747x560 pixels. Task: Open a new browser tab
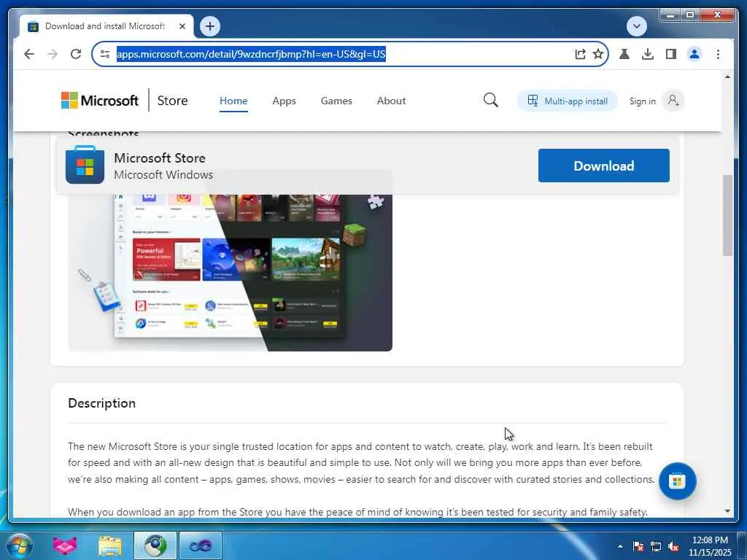tap(209, 26)
